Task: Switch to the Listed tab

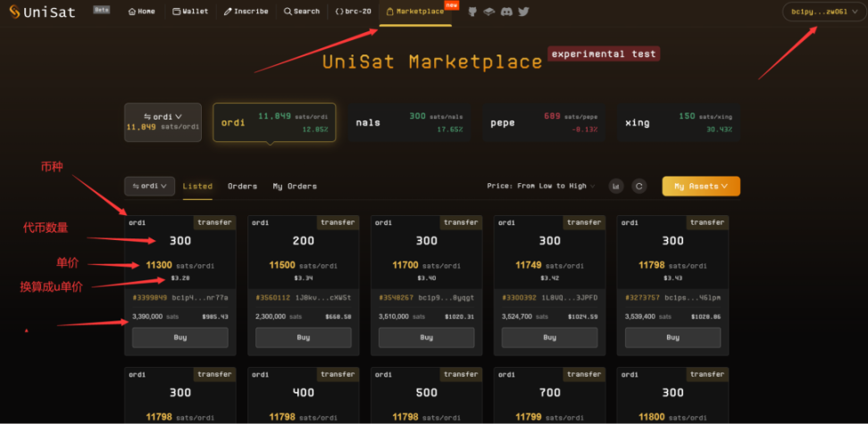Action: coord(197,187)
